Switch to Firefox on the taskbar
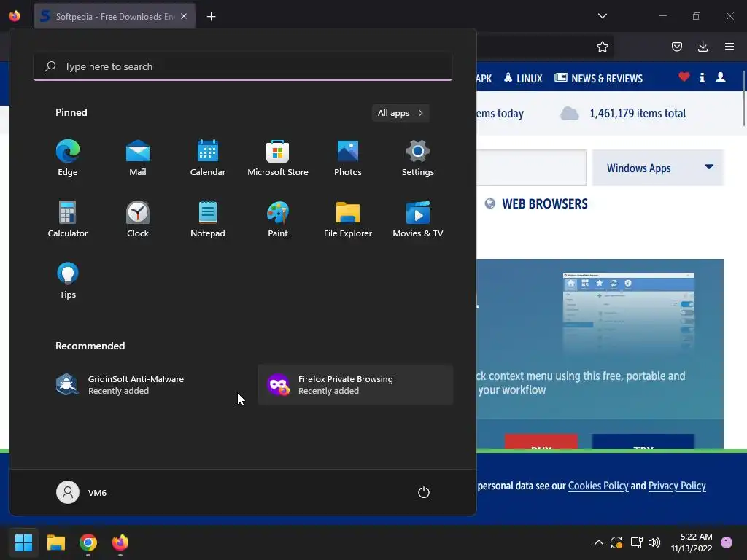The image size is (747, 560). pos(120,542)
